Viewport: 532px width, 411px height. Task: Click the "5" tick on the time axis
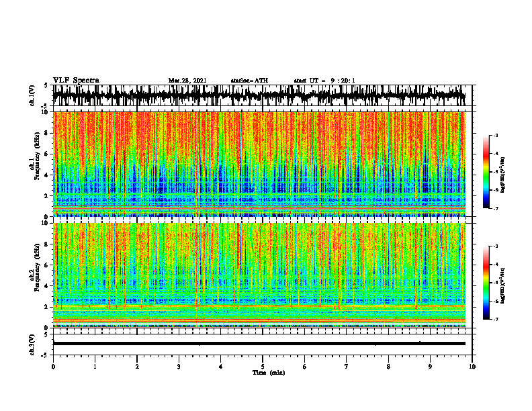tap(263, 367)
